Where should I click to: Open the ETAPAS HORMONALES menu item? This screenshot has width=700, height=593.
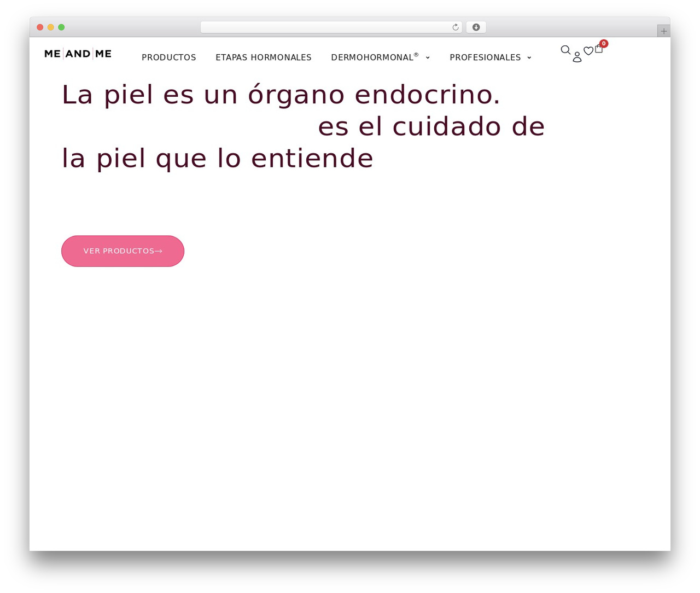[264, 57]
